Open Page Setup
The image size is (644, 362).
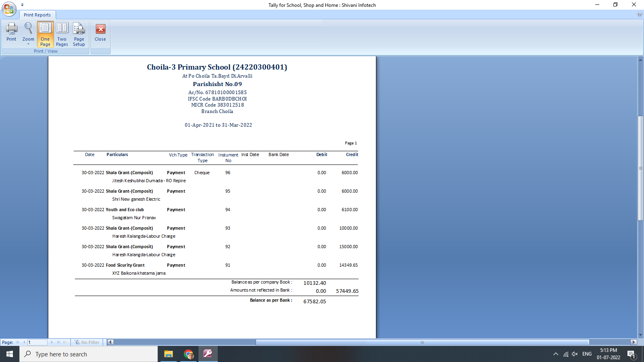79,34
